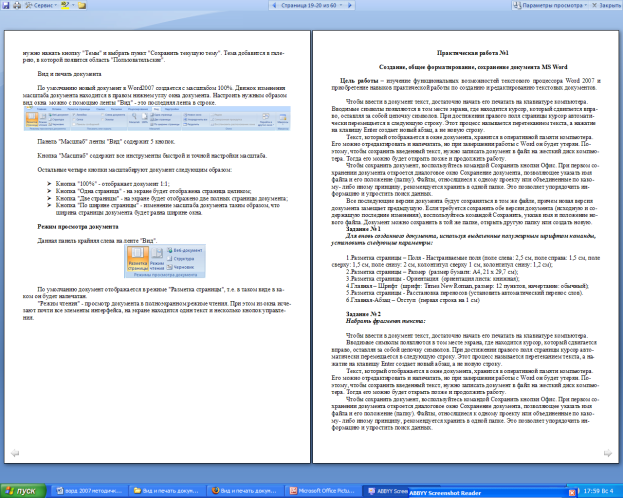The width and height of the screenshot is (623, 498).
Task: Click the heading Практическая работа №1
Action: click(x=473, y=52)
